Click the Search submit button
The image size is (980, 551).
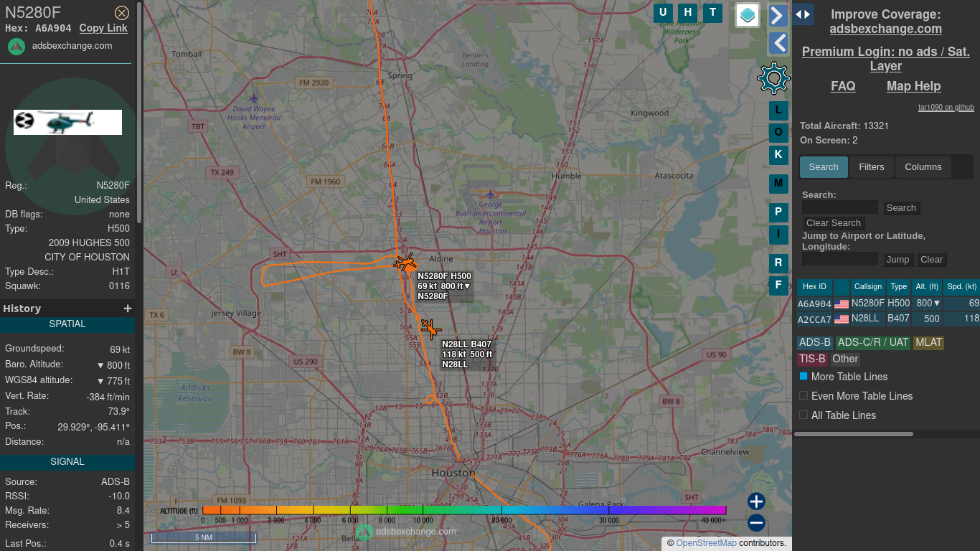[901, 208]
